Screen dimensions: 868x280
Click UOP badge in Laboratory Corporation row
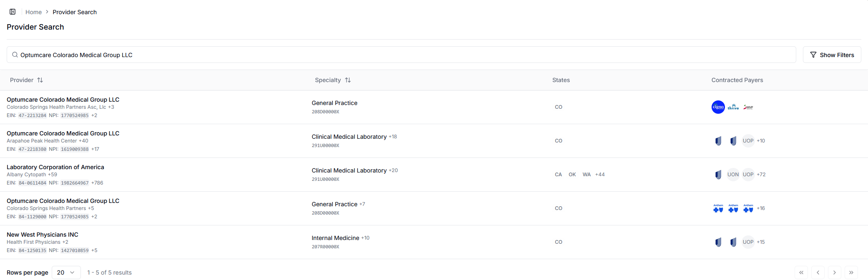click(748, 175)
